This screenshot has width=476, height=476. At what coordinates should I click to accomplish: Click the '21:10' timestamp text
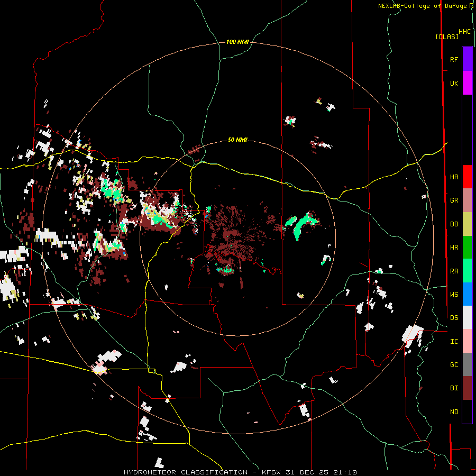(344, 472)
